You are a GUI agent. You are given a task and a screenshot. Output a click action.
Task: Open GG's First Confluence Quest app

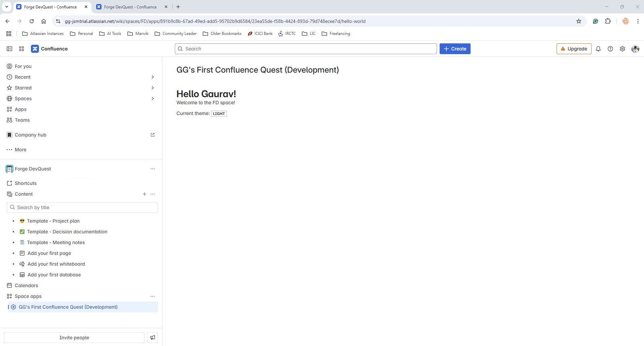pos(83,307)
